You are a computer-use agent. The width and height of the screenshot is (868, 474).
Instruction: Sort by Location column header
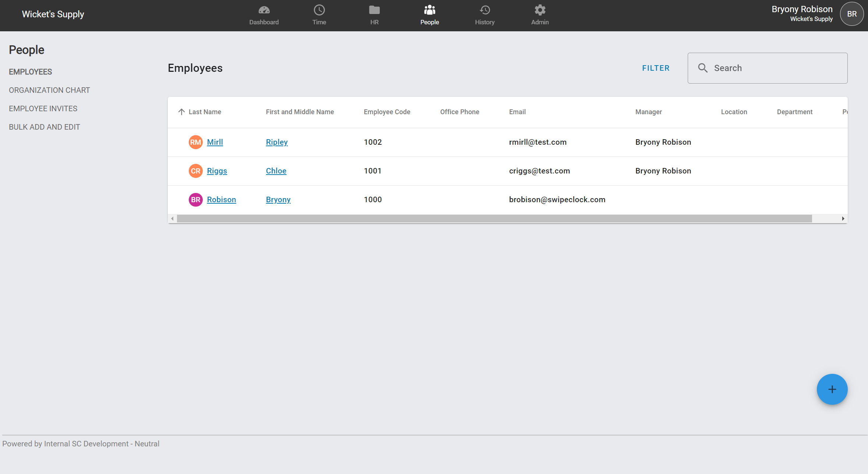[x=734, y=112]
